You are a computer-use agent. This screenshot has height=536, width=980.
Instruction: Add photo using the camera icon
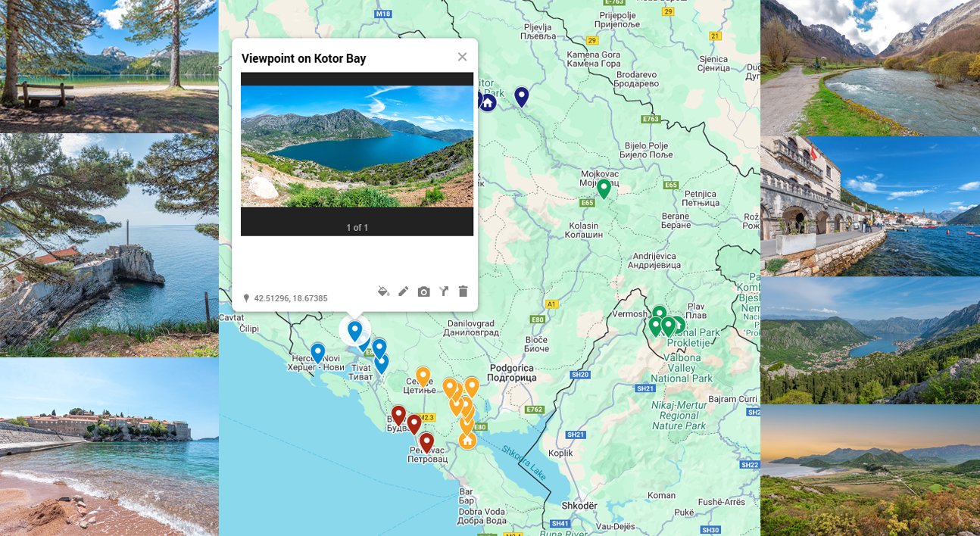(423, 291)
